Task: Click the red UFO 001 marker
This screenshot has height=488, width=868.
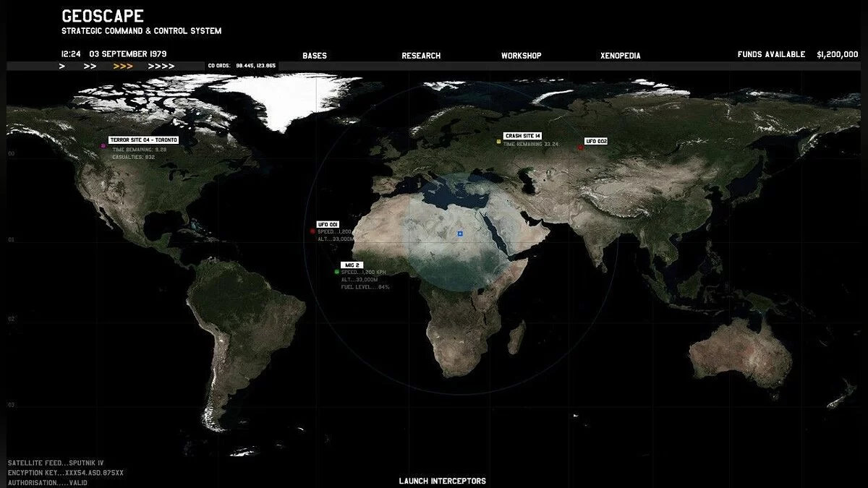Action: point(312,231)
